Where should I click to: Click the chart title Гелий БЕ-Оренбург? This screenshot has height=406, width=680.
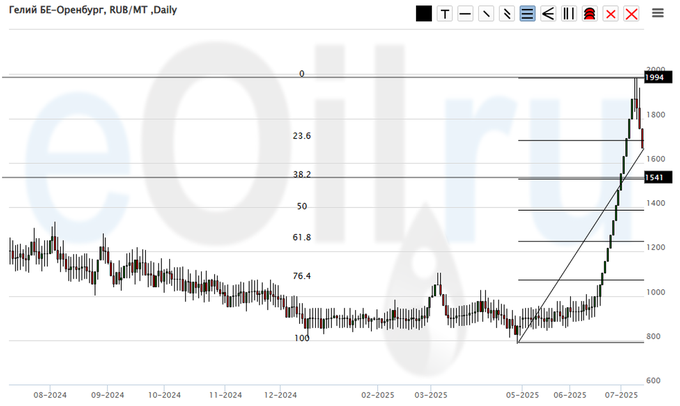click(x=62, y=11)
